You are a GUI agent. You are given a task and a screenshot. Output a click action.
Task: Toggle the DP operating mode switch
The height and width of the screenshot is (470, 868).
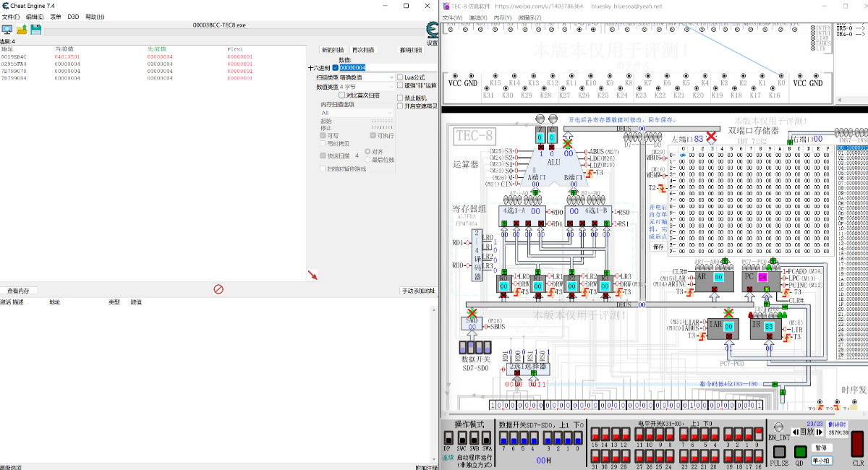[447, 437]
